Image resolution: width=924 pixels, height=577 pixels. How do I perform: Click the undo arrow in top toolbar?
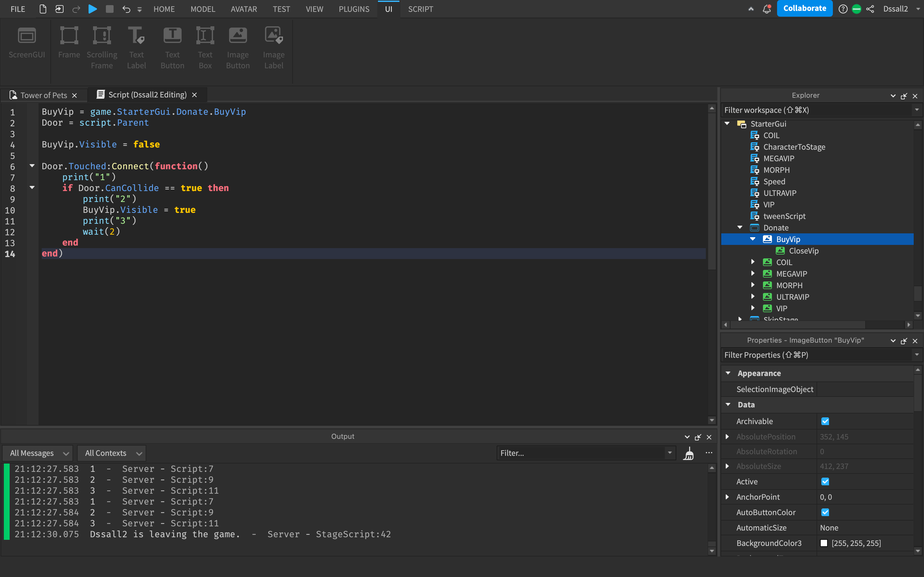click(126, 9)
